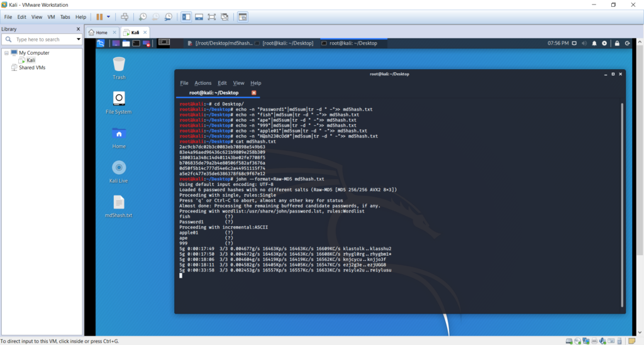Launch terminal emulator from Kali panel
The width and height of the screenshot is (644, 345).
coord(136,43)
